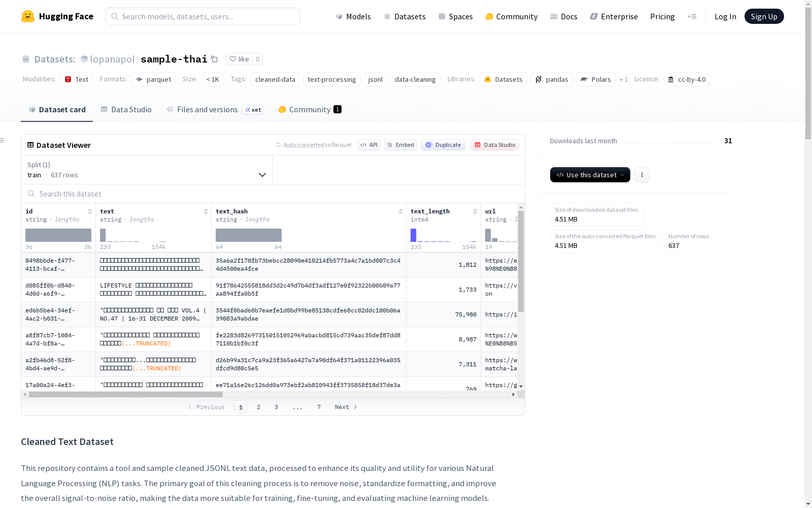Sort the text_hash column
The image size is (812, 508).
click(x=400, y=211)
